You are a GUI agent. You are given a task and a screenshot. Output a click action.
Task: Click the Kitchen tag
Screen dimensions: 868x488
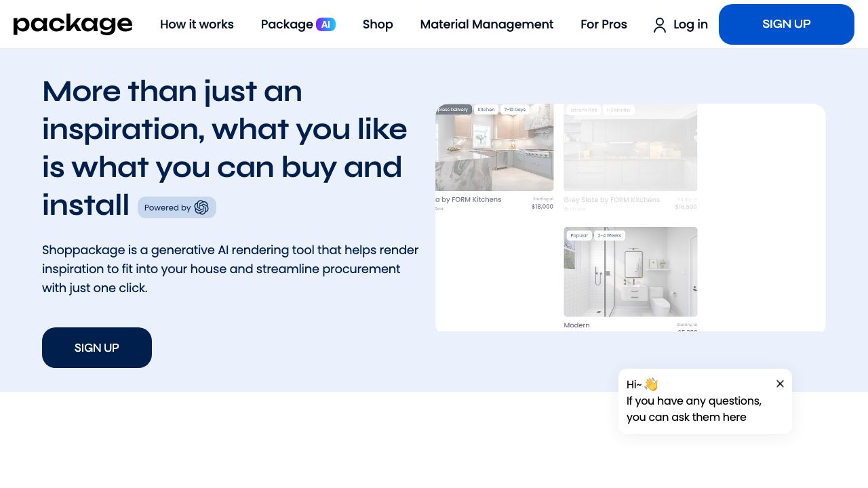[486, 109]
